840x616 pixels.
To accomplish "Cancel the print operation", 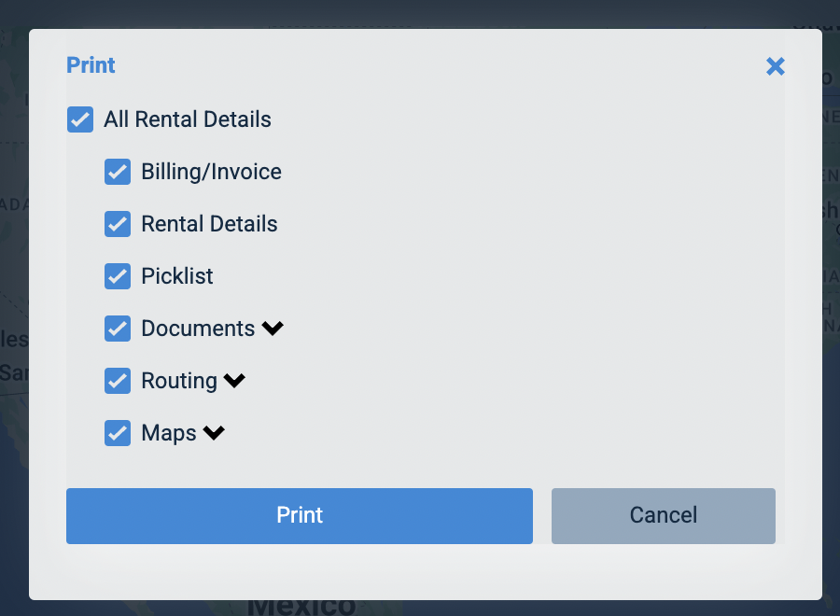I will [663, 515].
